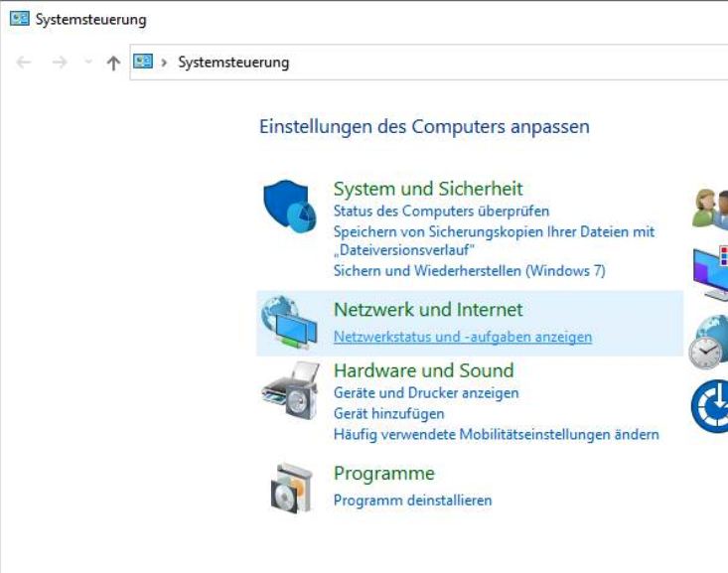This screenshot has height=573, width=728.
Task: Open Netzwerkstatus und -aufgaben anzeigen link
Action: point(463,337)
